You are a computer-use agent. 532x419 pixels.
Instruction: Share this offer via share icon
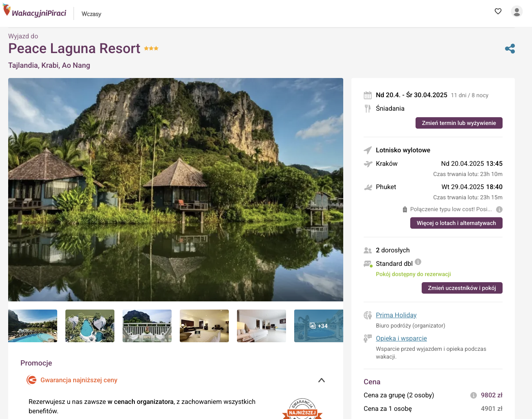[510, 49]
